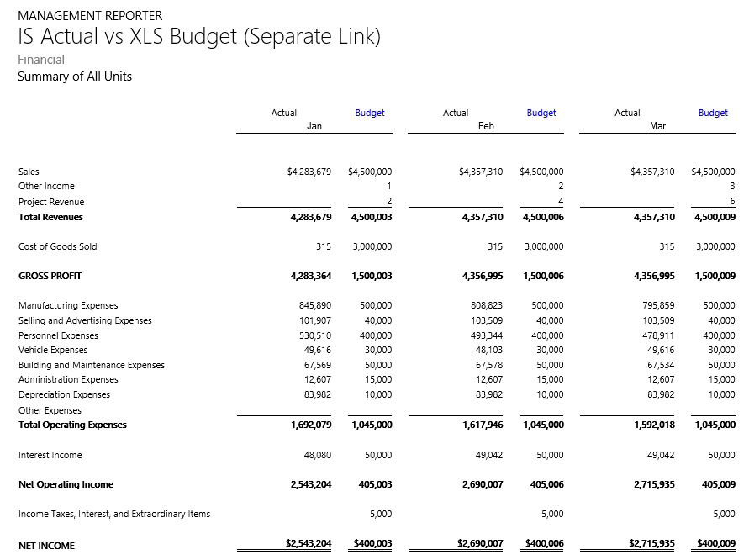This screenshot has height=560, width=749.
Task: Select the Net Operating Income label
Action: 66,484
